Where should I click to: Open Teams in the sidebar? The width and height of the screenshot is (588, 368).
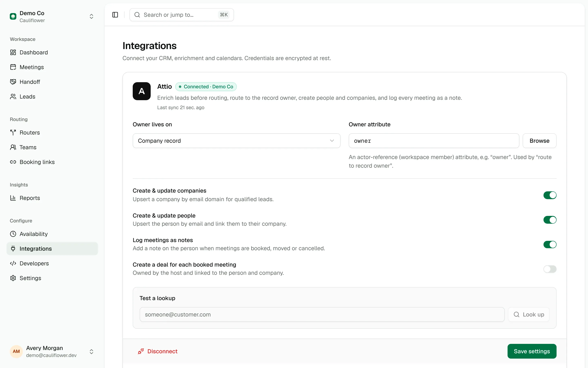(x=52, y=147)
